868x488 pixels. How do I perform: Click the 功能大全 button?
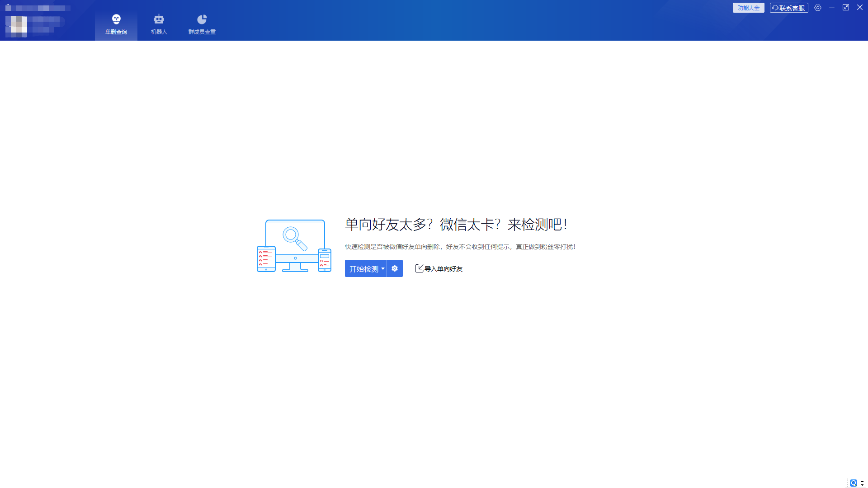pos(748,8)
